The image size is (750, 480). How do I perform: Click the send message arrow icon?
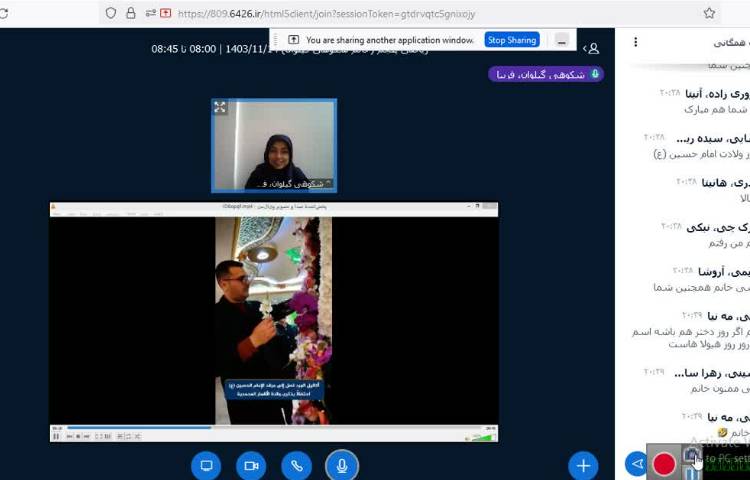pyautogui.click(x=636, y=463)
